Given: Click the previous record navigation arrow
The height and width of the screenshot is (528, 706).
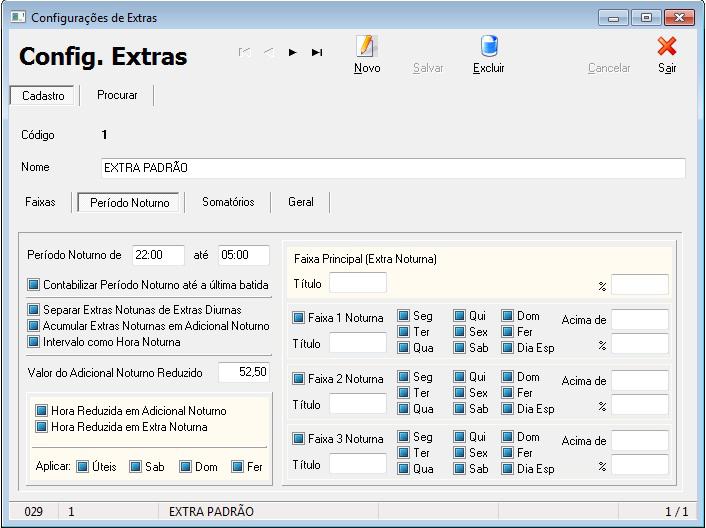Looking at the screenshot, I should tap(269, 52).
